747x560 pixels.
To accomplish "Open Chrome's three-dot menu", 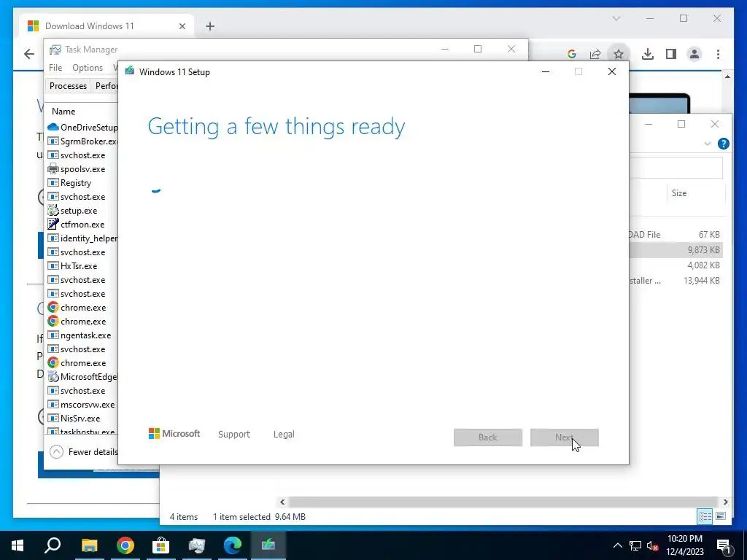I will 718,54.
